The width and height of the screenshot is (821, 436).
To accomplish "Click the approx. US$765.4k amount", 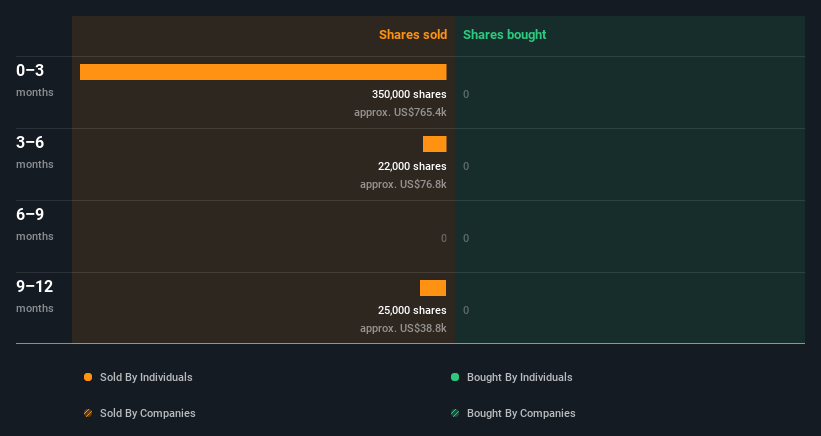I will [400, 112].
